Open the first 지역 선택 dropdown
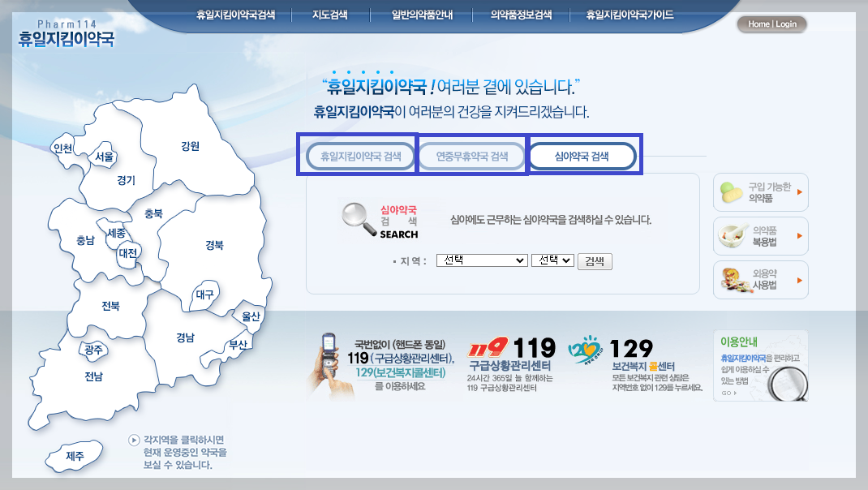The width and height of the screenshot is (868, 490). (x=482, y=260)
